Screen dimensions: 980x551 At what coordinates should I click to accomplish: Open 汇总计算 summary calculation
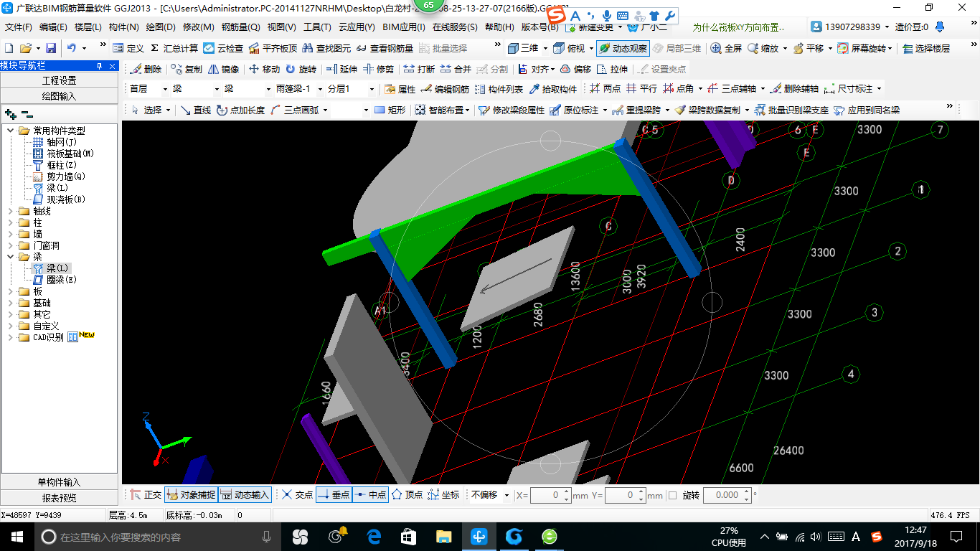(174, 48)
